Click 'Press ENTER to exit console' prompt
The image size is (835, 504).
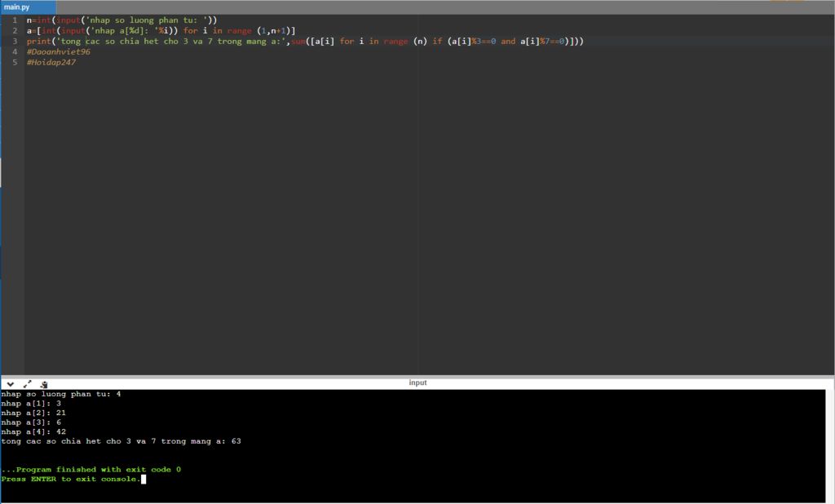click(x=71, y=479)
